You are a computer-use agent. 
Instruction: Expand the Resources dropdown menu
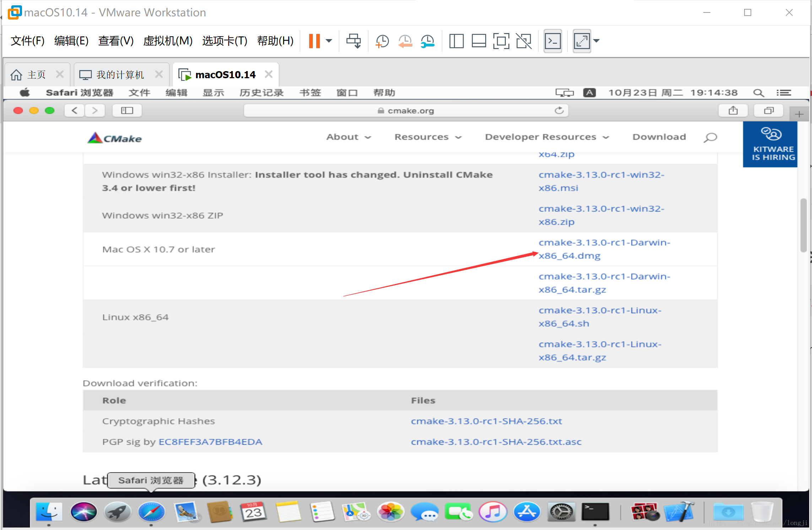tap(428, 137)
